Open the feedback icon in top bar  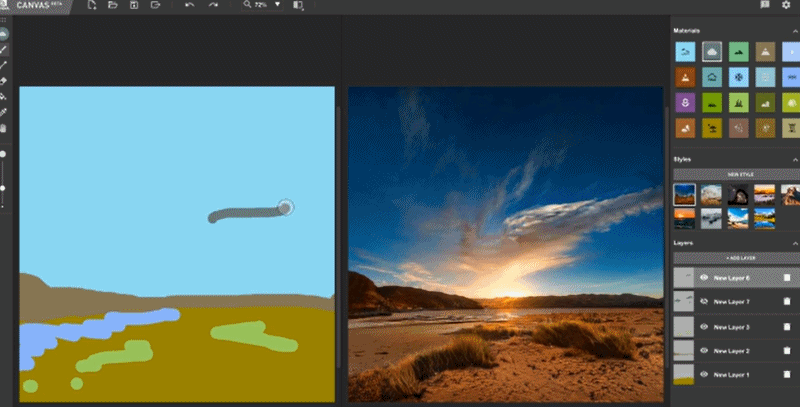click(765, 5)
